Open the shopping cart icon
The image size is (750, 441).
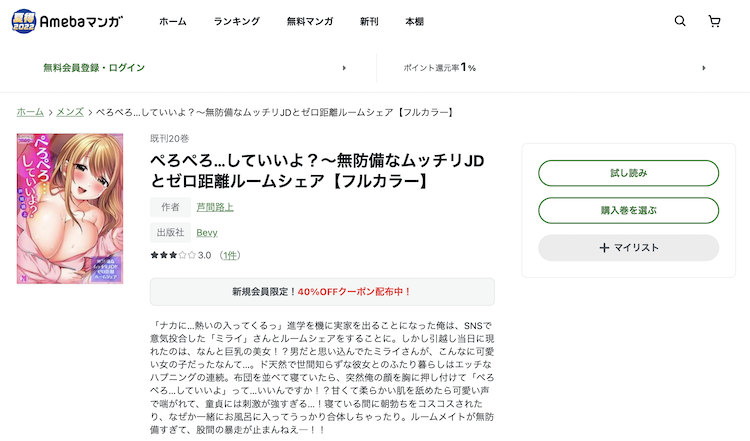pyautogui.click(x=714, y=21)
